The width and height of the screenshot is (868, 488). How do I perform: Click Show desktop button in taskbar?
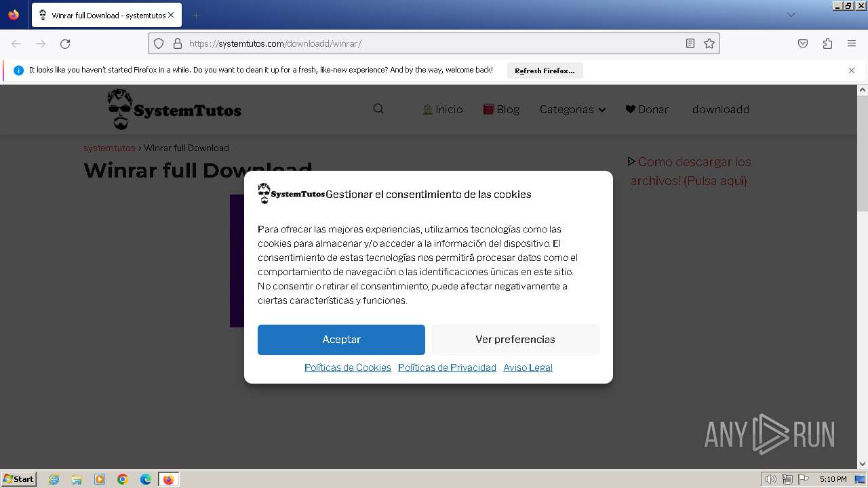pyautogui.click(x=861, y=479)
